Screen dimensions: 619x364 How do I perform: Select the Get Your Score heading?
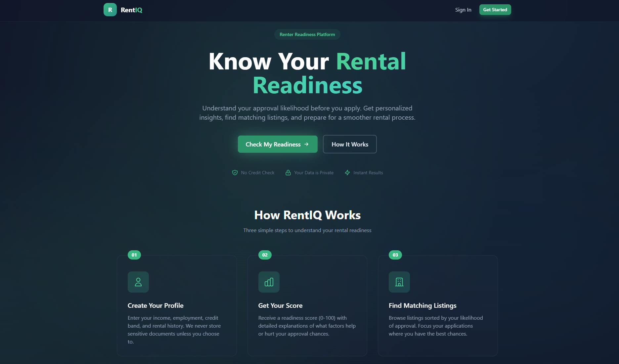click(280, 305)
